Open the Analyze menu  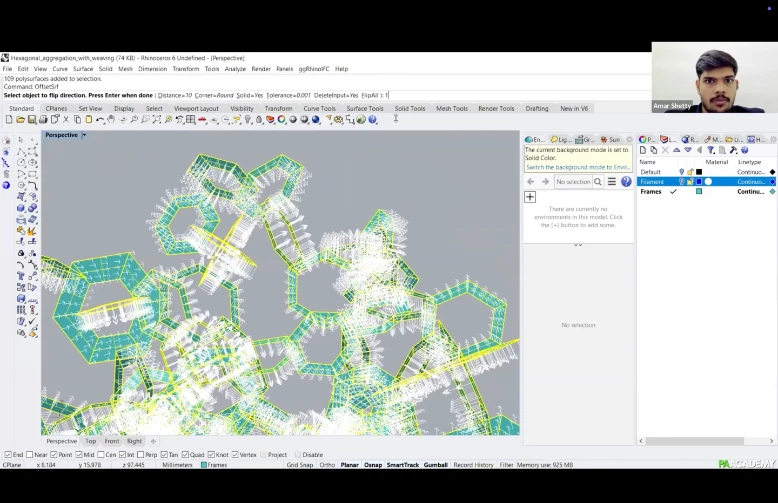coord(235,69)
